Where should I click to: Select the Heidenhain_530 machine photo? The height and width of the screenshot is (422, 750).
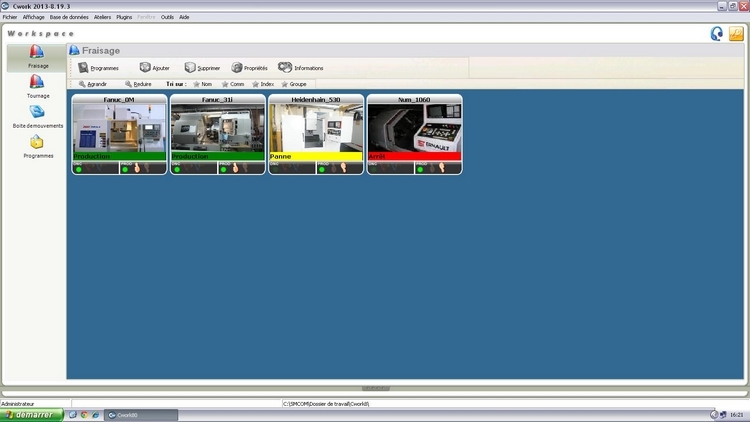pos(316,128)
